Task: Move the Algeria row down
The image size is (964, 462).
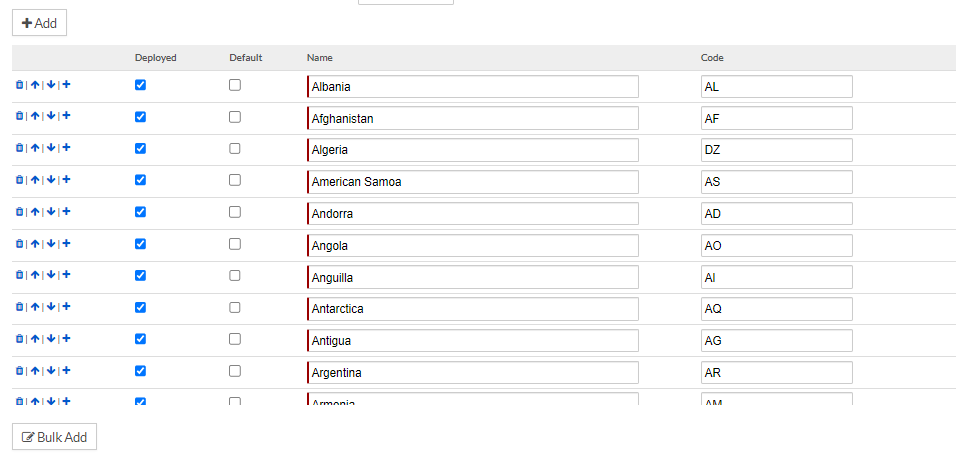Action: point(50,148)
